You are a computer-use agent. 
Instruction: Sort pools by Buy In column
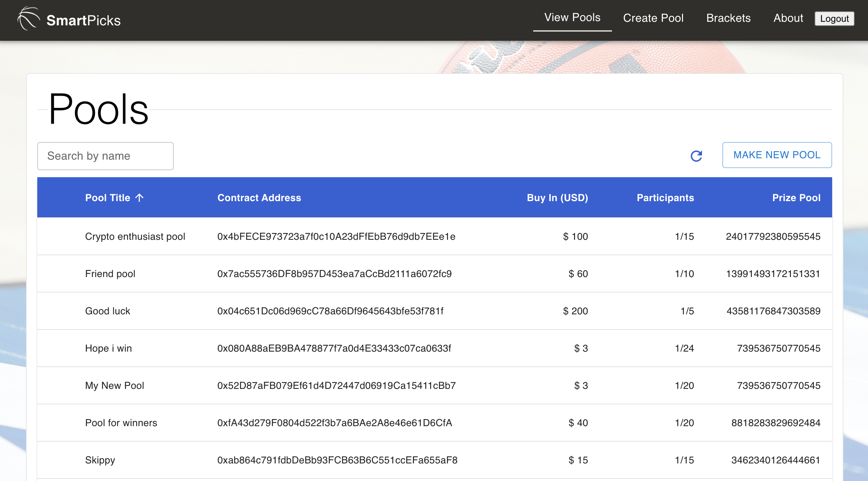[x=557, y=198]
